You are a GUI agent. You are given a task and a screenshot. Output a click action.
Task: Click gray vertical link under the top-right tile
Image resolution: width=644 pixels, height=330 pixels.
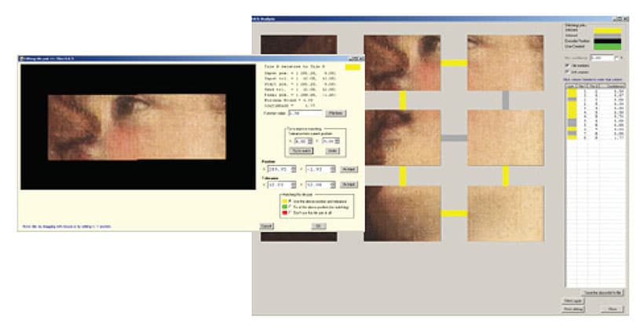pyautogui.click(x=506, y=101)
